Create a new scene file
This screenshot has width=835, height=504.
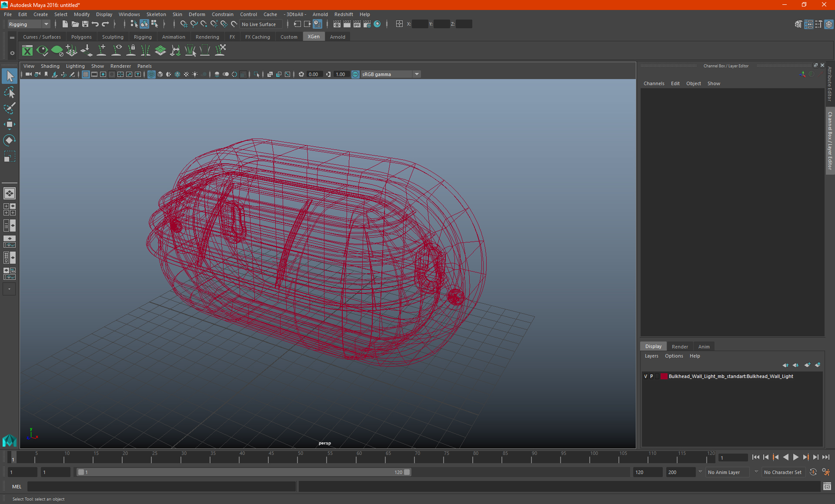(x=65, y=24)
